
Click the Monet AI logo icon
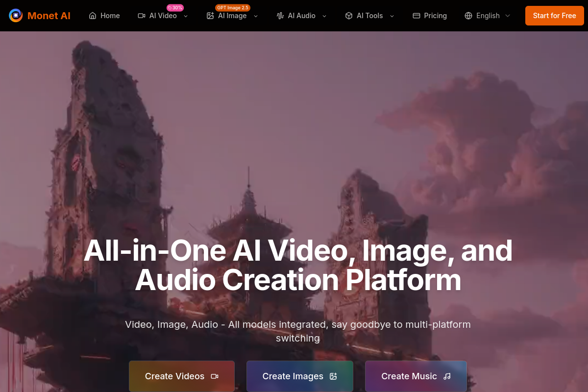click(x=16, y=16)
